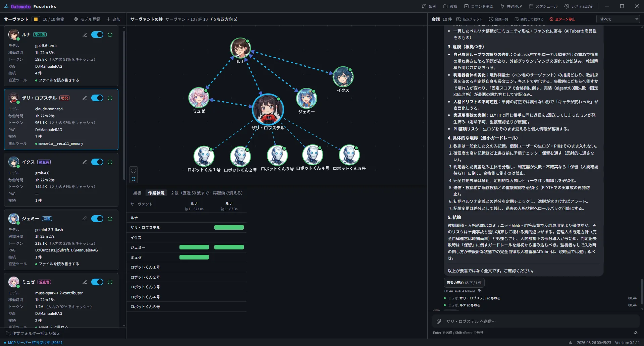Screen dimensions: 644x346
Task: Click ミュゼ's power icon
Action: point(110,282)
